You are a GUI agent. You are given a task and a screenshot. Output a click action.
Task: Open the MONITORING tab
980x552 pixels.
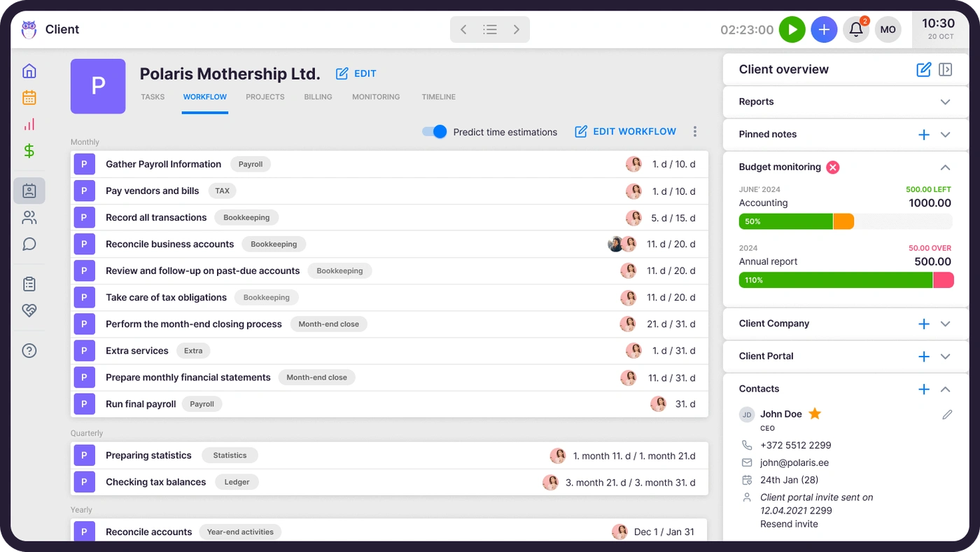coord(375,97)
